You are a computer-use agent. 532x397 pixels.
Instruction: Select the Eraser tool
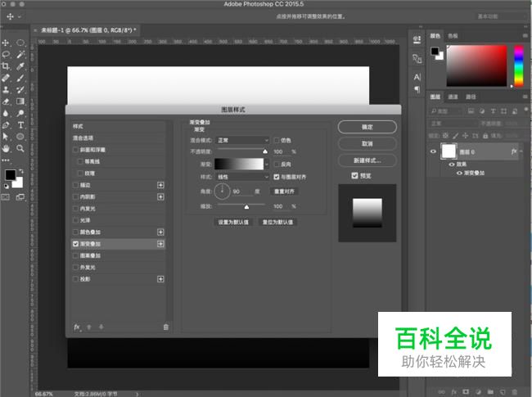pos(6,102)
